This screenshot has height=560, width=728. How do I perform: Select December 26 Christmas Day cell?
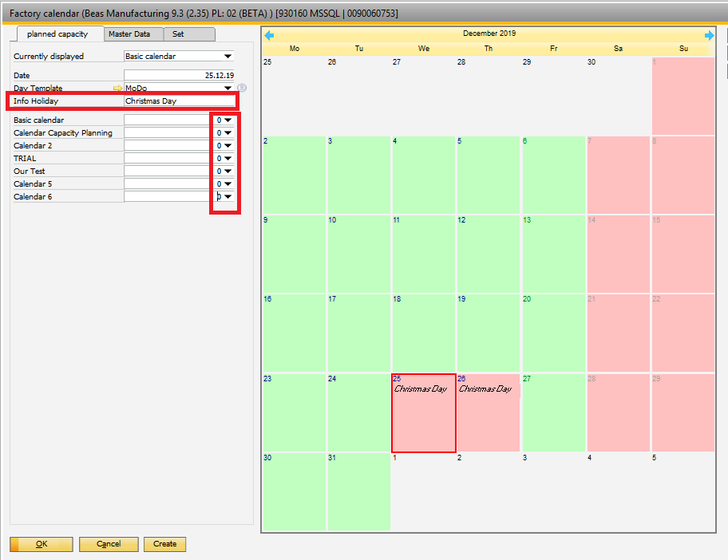(488, 412)
